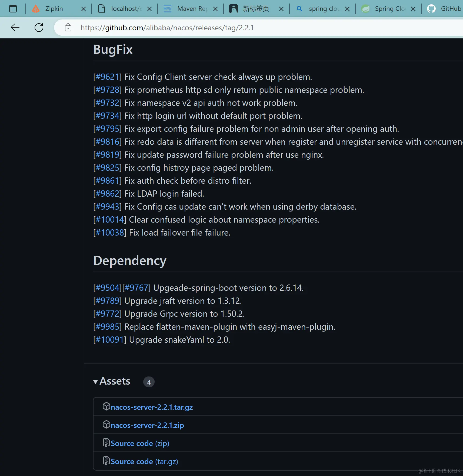The height and width of the screenshot is (476, 463).
Task: Open issue #9772 link
Action: coord(107,314)
